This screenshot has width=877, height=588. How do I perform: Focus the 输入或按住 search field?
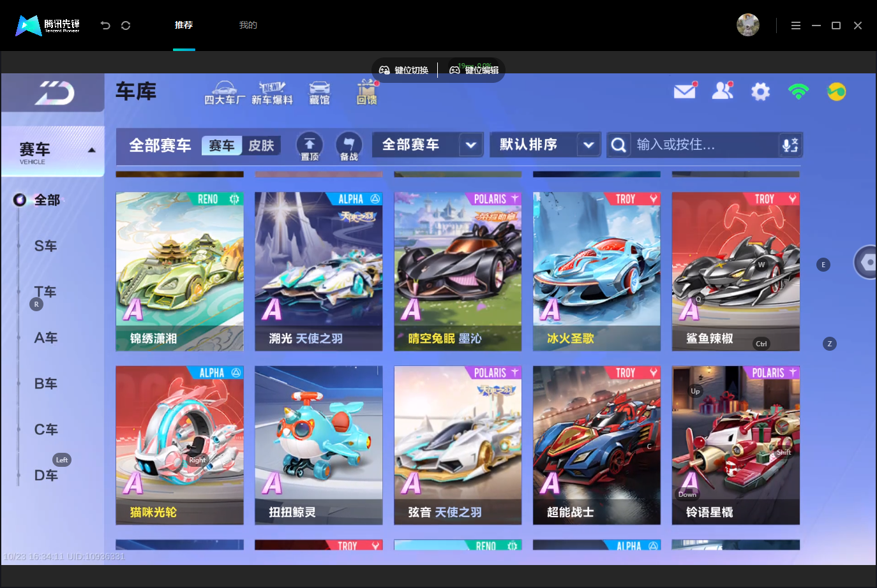705,145
